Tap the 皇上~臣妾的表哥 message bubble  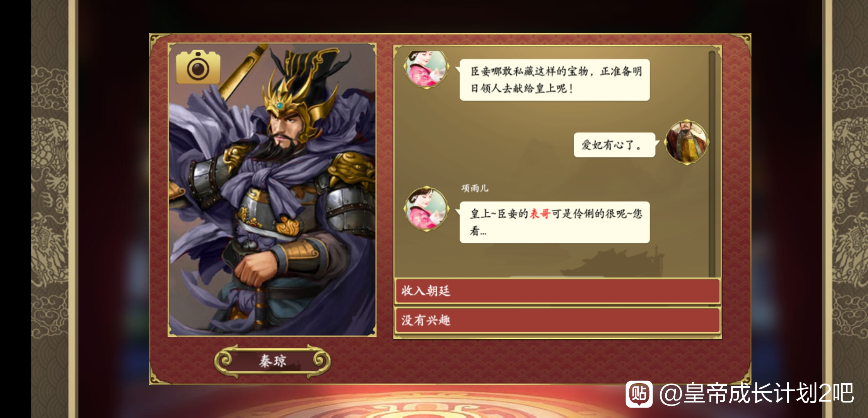(x=554, y=222)
